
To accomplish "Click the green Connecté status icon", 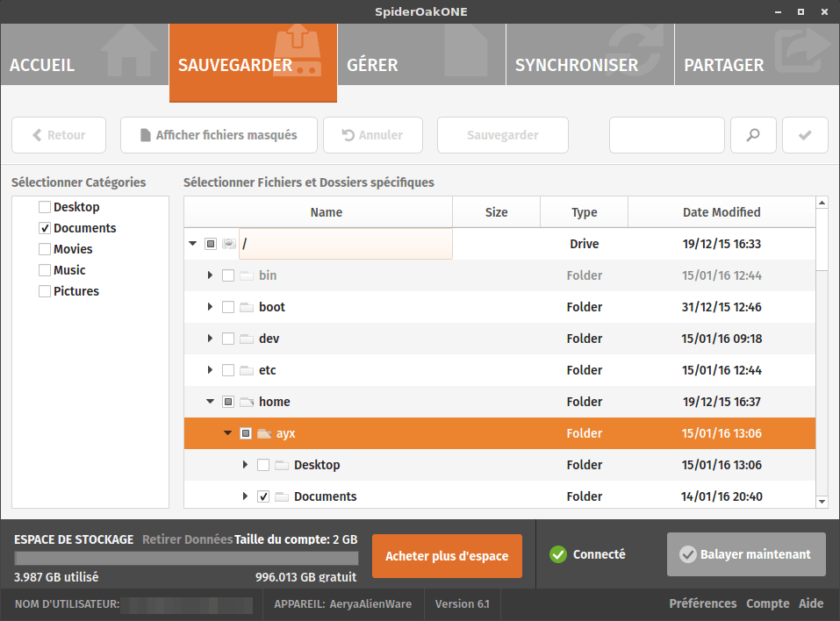I will click(x=557, y=554).
